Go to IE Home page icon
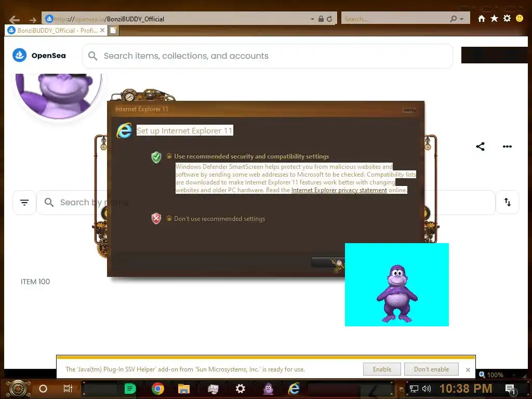 click(482, 19)
